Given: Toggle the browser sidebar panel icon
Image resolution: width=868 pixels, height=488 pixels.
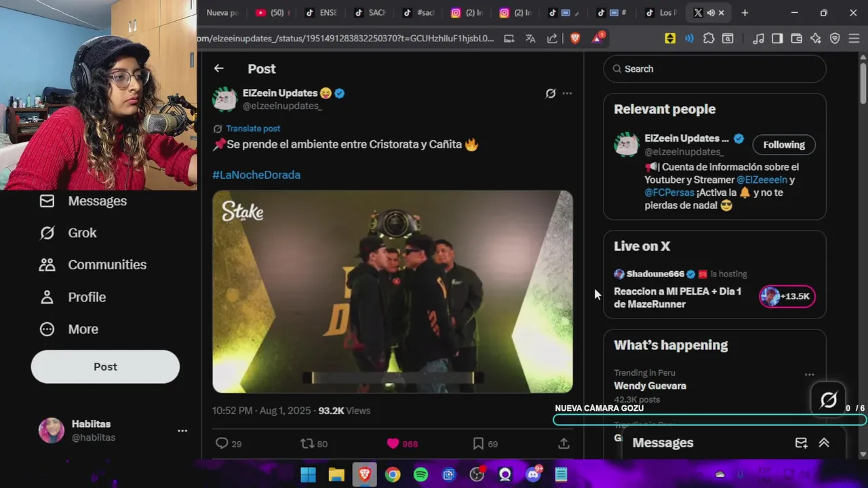Looking at the screenshot, I should (x=777, y=39).
